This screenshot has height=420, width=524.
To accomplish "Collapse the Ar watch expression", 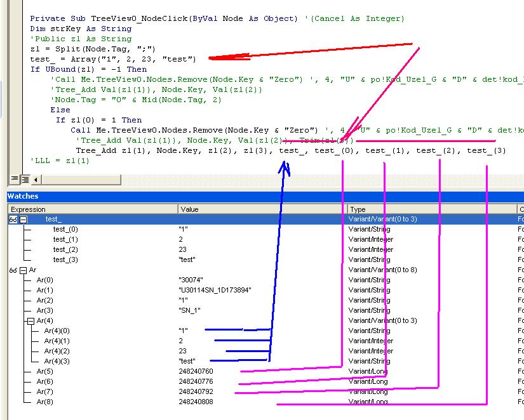I will click(x=23, y=270).
